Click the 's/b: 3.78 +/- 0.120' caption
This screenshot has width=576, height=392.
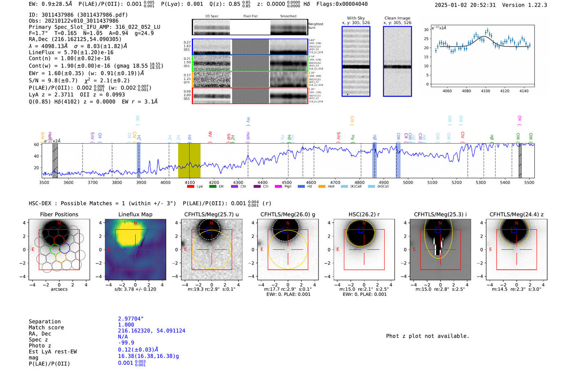tap(135, 289)
